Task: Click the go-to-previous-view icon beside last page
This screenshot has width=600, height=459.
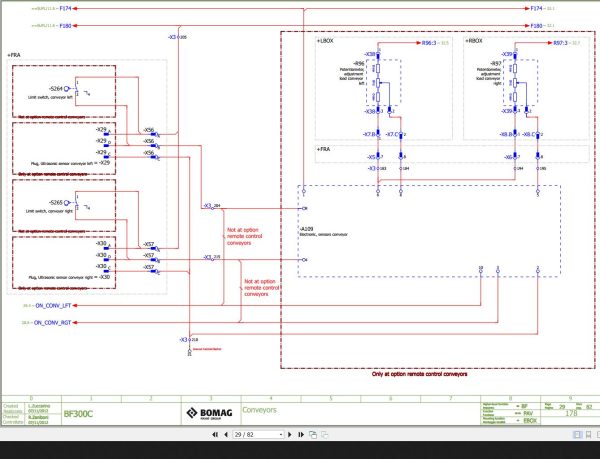Action: pyautogui.click(x=313, y=435)
